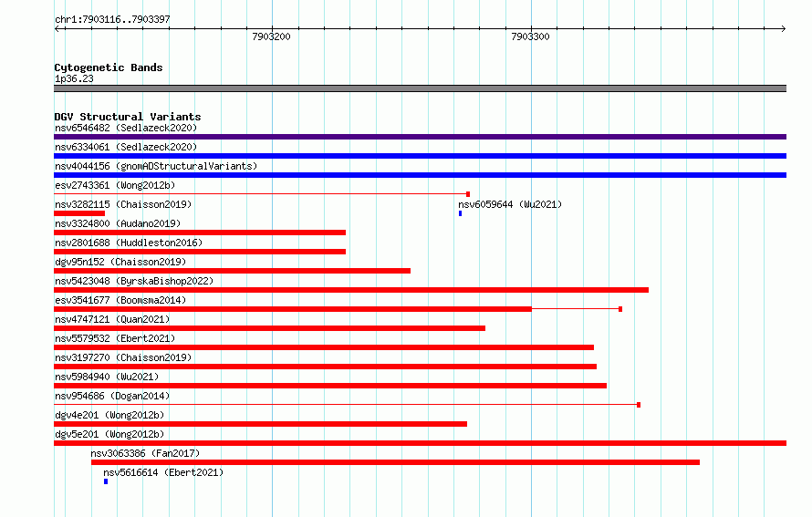The width and height of the screenshot is (812, 517).
Task: Click the red nsv3324800 variant bar
Action: click(x=200, y=233)
